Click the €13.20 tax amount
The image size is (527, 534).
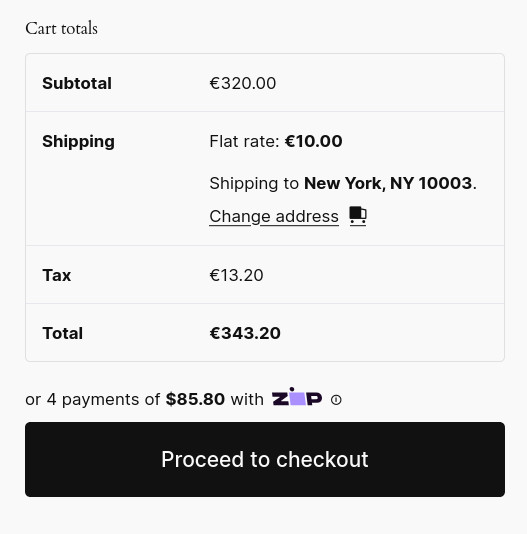[x=236, y=275]
